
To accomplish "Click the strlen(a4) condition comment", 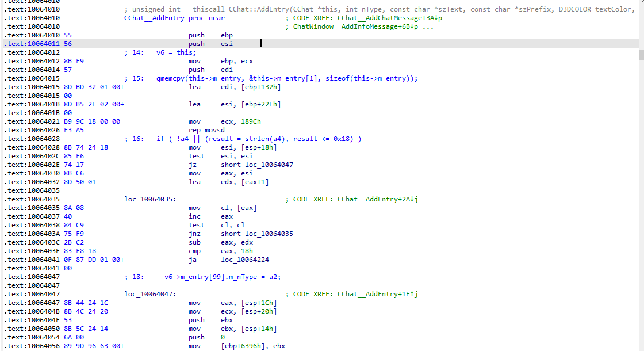I will pos(259,139).
